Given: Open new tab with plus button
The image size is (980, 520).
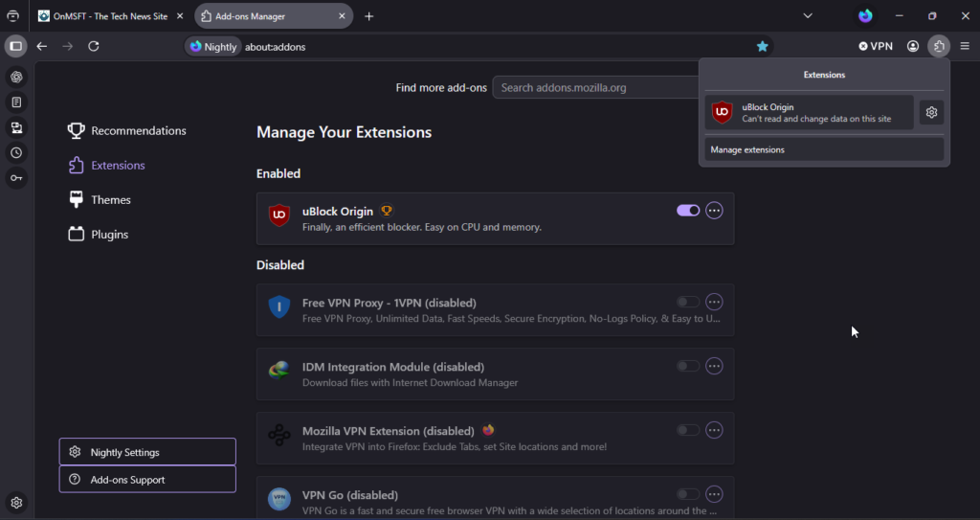Looking at the screenshot, I should (369, 16).
